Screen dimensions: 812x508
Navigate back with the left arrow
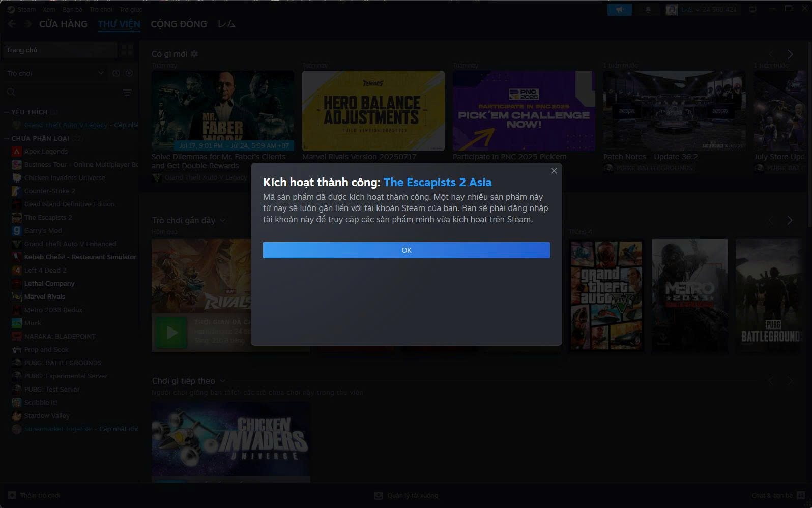12,24
